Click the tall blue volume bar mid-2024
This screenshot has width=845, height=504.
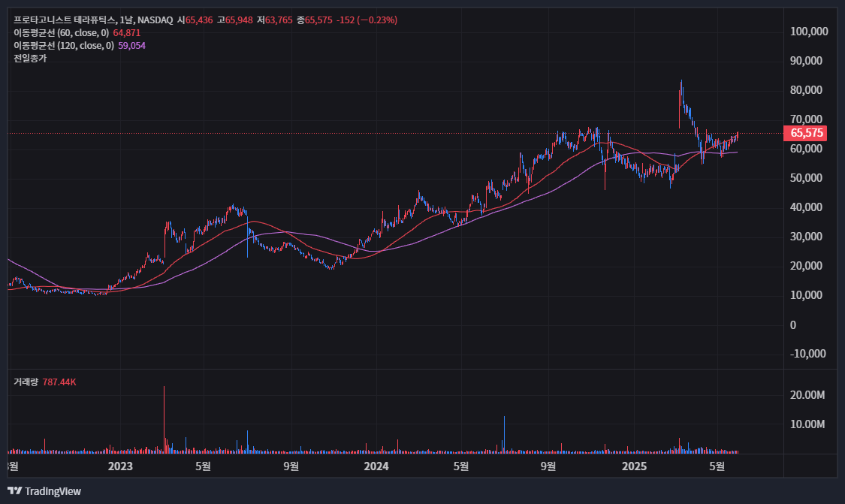click(505, 434)
